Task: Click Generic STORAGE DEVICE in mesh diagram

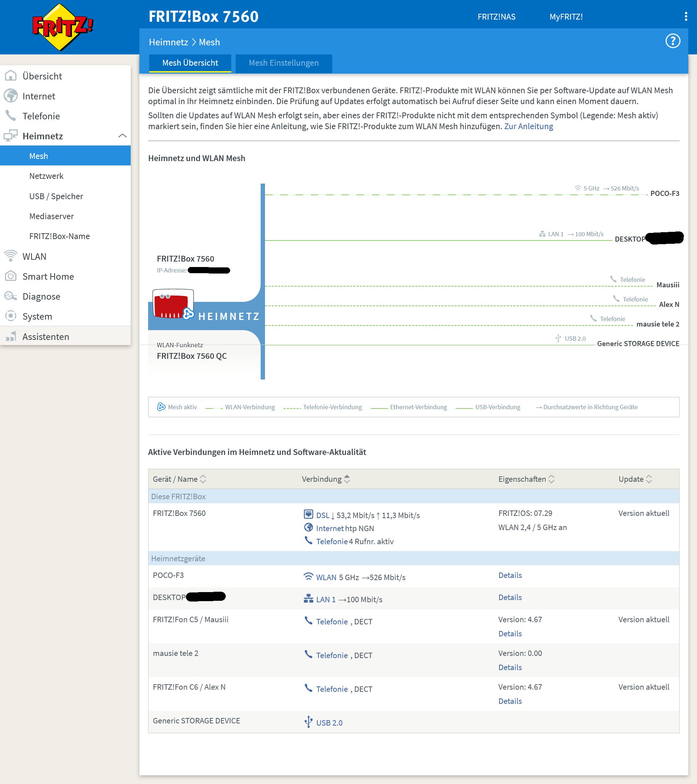Action: click(x=637, y=344)
